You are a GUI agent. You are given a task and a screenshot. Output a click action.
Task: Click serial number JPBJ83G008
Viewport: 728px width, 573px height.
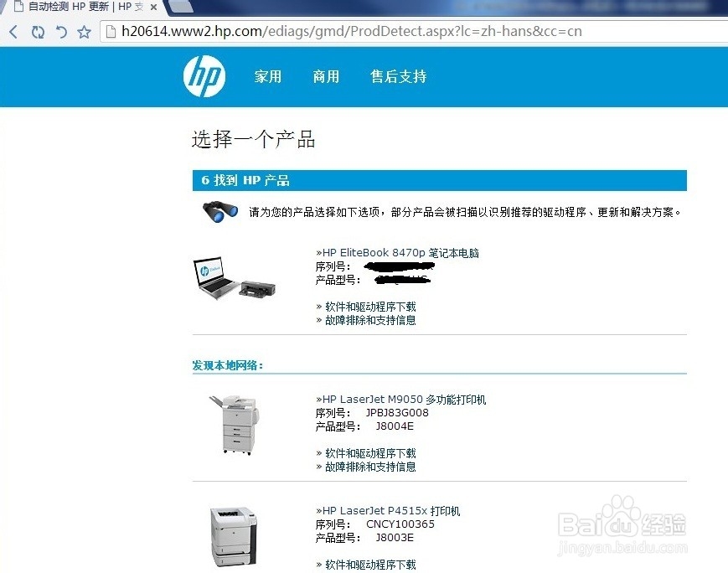point(397,413)
